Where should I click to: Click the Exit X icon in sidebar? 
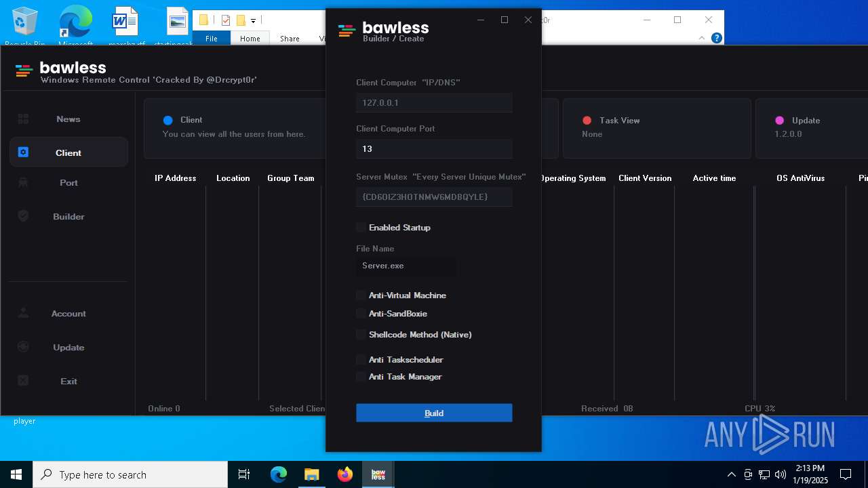23,381
